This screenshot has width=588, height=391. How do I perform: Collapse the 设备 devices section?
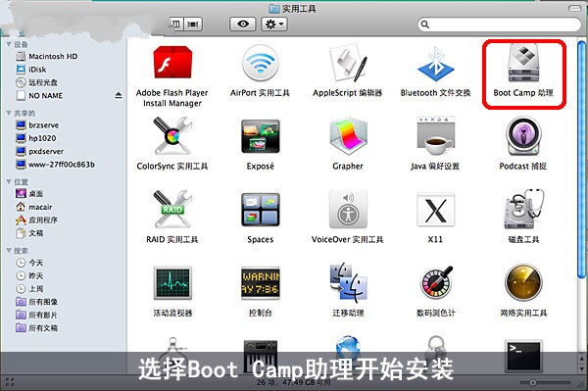pyautogui.click(x=9, y=44)
